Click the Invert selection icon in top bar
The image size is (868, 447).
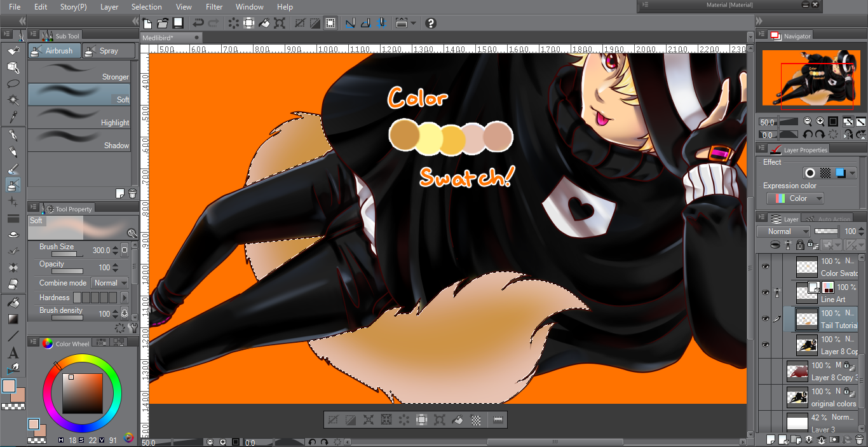(315, 24)
